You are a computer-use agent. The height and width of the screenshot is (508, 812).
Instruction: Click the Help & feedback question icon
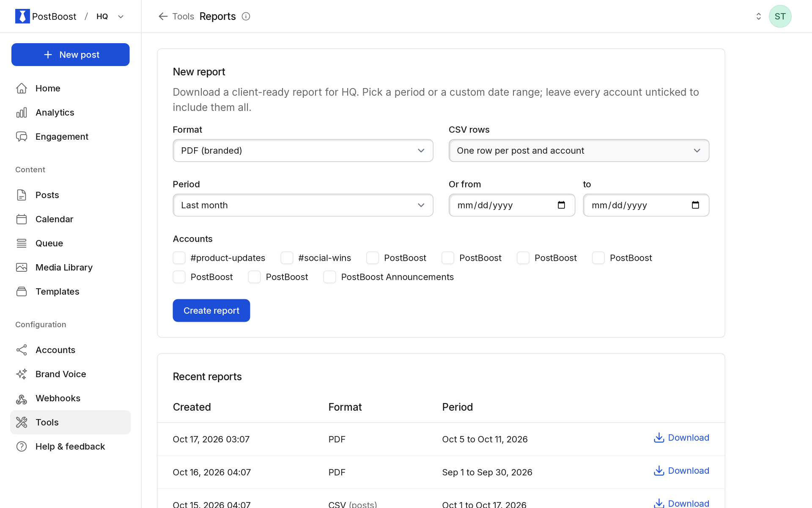tap(22, 446)
